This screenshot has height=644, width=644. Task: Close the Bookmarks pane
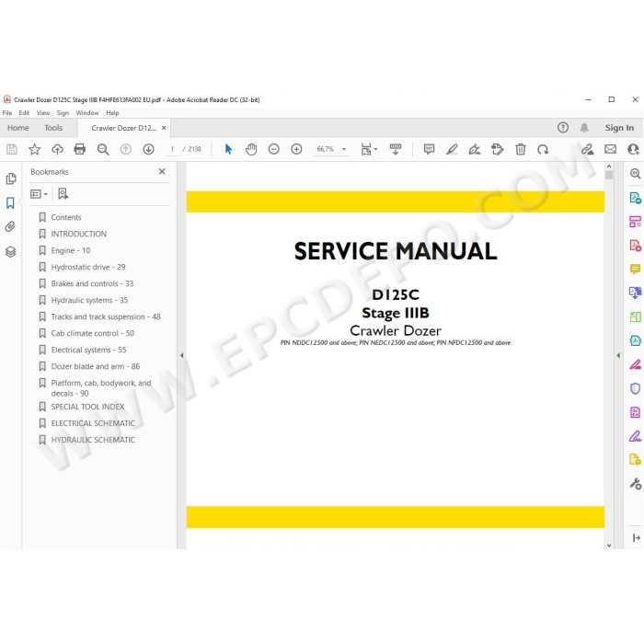point(162,172)
